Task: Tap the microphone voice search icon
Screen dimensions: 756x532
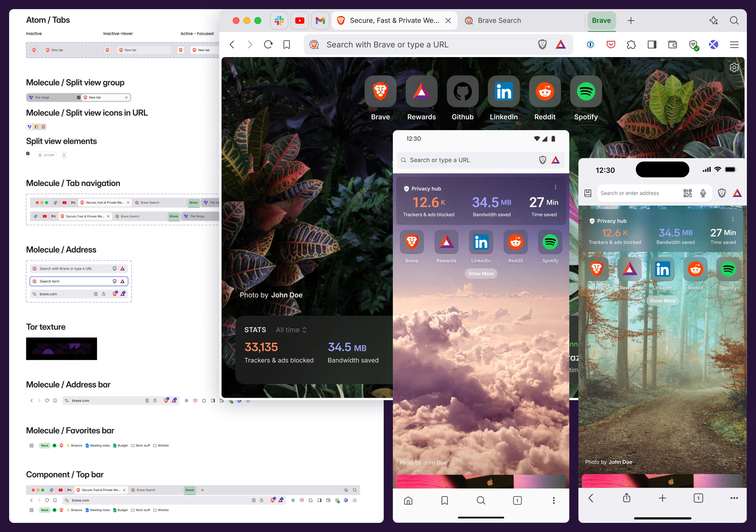Action: (x=703, y=193)
